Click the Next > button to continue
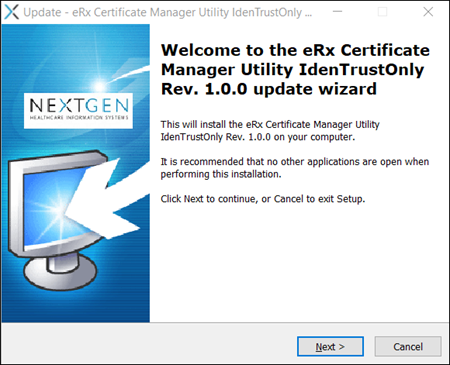Screen dimensions: 450x365 [330, 346]
